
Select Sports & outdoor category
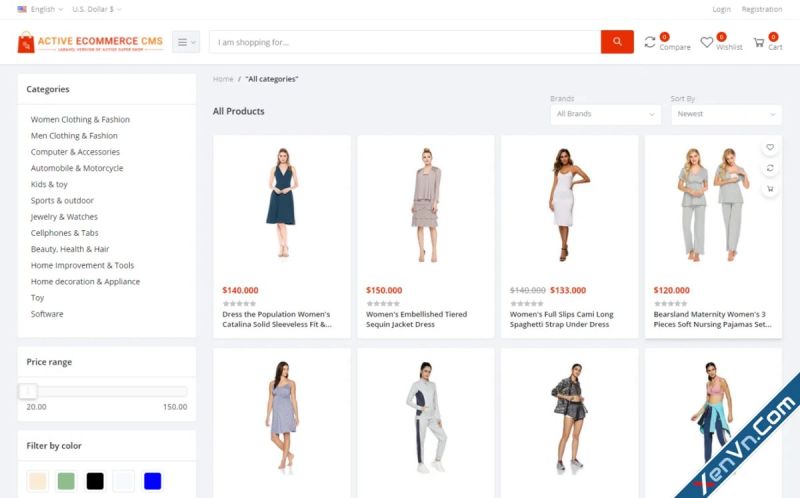tap(62, 201)
